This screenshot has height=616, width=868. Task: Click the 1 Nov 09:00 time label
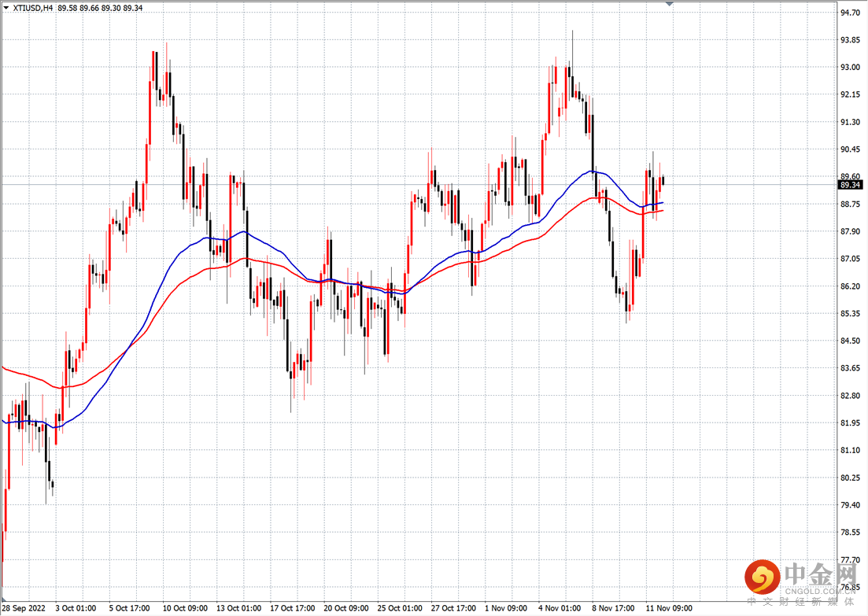pos(505,608)
